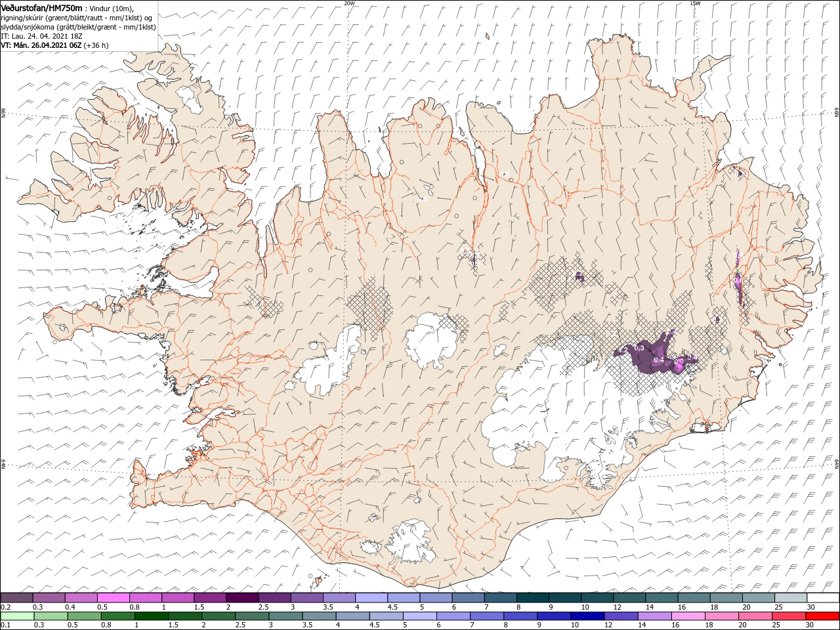The width and height of the screenshot is (840, 630).
Task: Pick lower scale bright red swatch at 30
Action: click(823, 616)
